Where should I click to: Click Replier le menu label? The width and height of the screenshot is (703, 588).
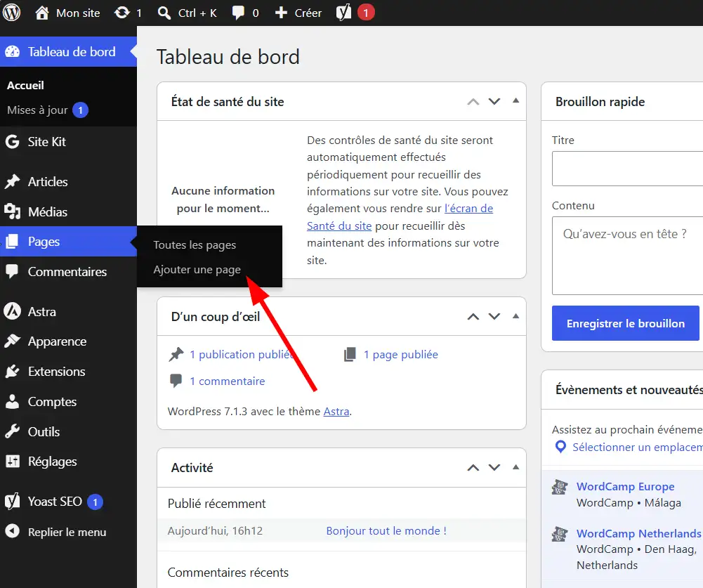(x=67, y=532)
